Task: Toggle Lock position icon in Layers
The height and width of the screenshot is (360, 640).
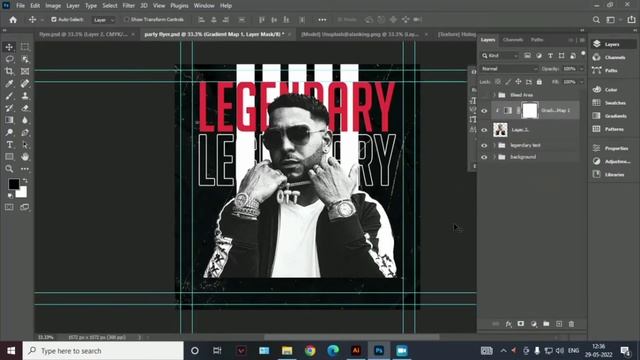Action: [518, 82]
